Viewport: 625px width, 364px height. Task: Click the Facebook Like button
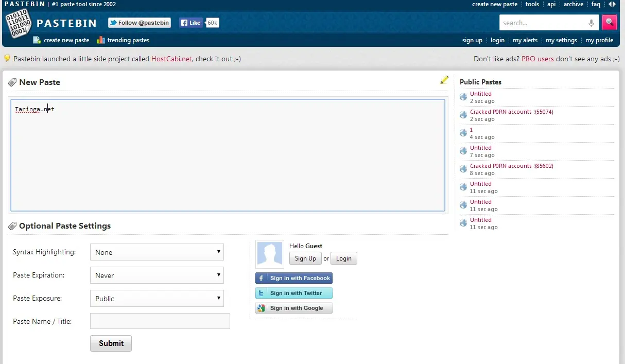tap(191, 23)
